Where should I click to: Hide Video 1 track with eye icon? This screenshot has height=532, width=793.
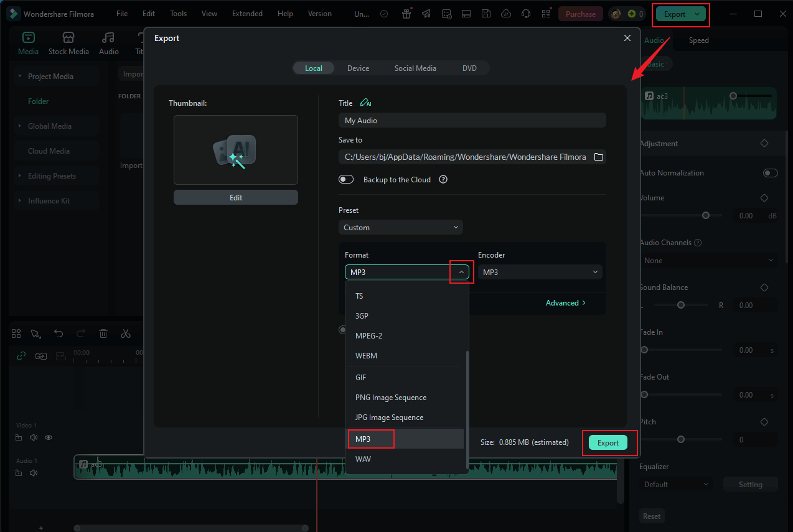click(x=49, y=437)
